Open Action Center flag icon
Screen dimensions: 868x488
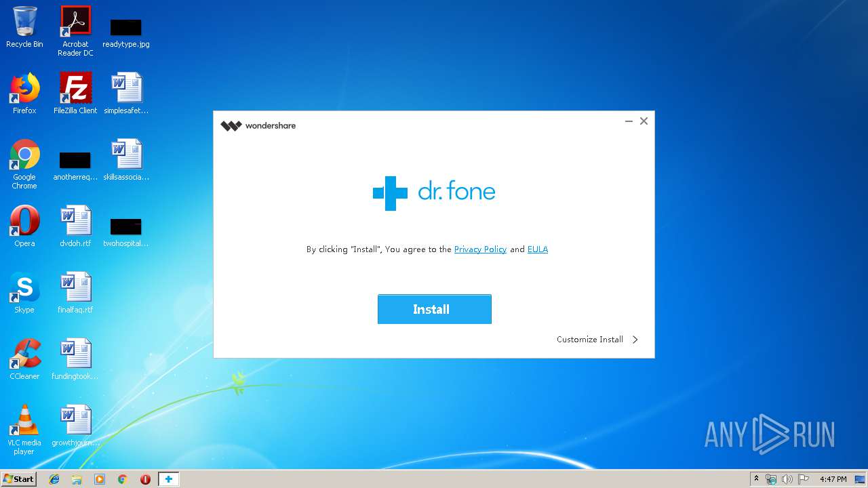(x=804, y=479)
